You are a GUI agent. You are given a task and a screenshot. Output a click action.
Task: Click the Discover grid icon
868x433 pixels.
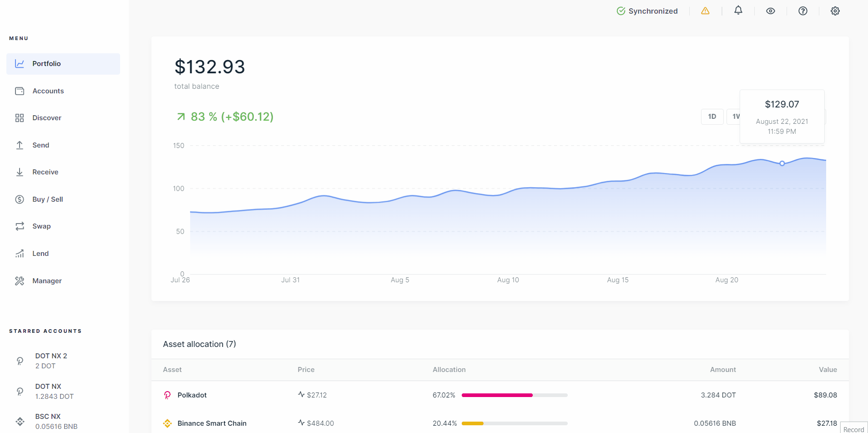20,118
